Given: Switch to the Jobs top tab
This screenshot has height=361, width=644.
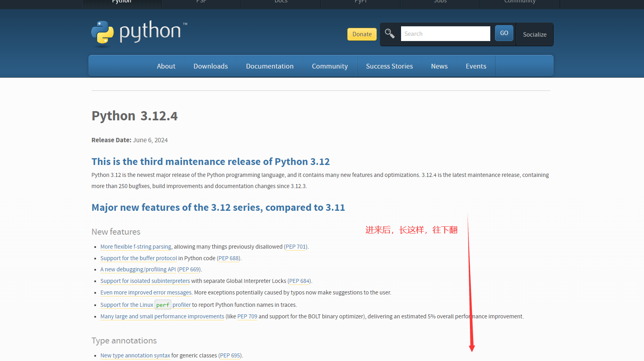Looking at the screenshot, I should pyautogui.click(x=440, y=3).
